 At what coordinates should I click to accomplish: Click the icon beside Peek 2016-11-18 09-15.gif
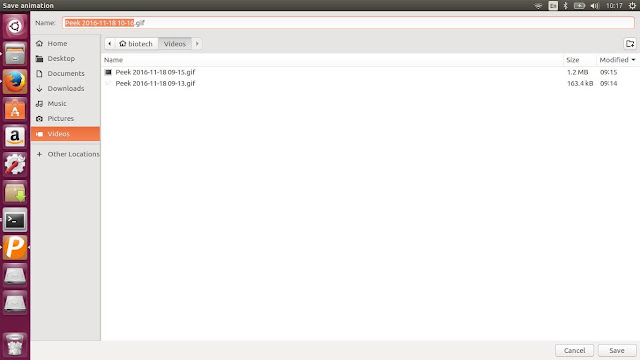pos(108,72)
